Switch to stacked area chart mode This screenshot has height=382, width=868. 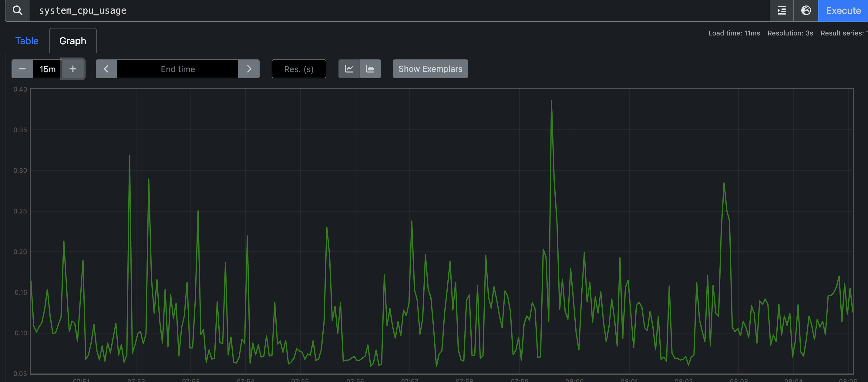(370, 69)
